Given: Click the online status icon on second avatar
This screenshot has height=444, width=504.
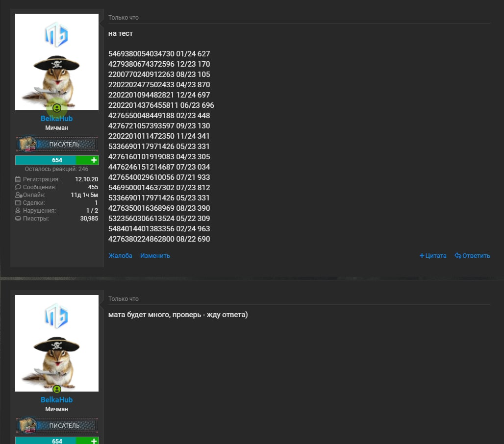Looking at the screenshot, I should point(57,390).
